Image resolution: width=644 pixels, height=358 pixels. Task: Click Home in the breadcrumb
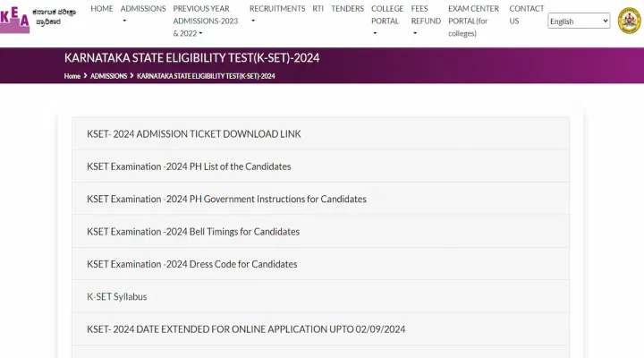pos(72,76)
